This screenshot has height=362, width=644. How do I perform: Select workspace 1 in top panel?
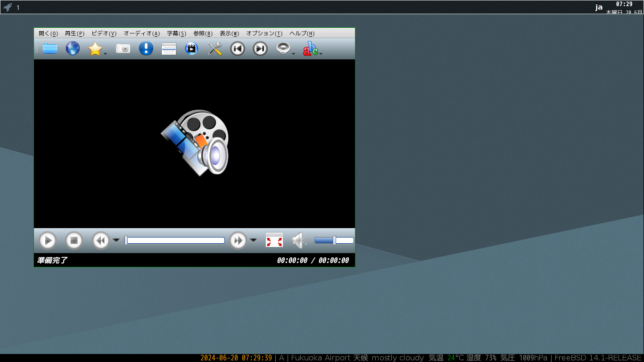click(x=18, y=8)
